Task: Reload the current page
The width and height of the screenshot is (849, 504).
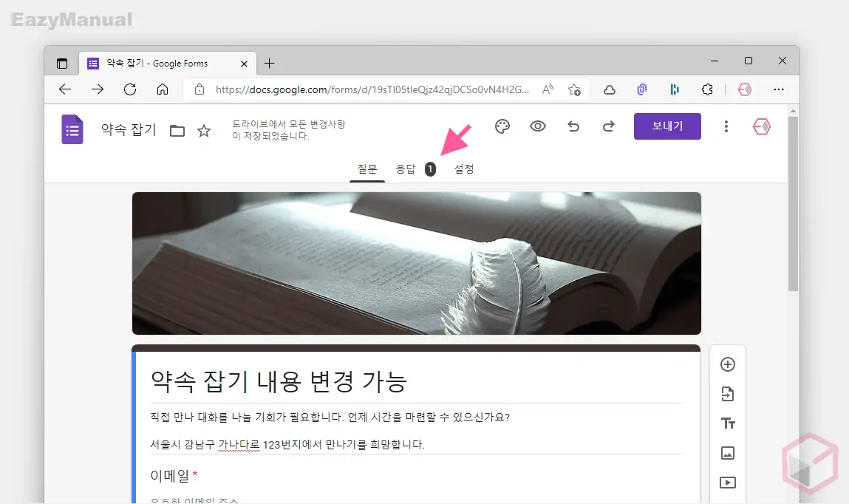Action: pos(130,89)
